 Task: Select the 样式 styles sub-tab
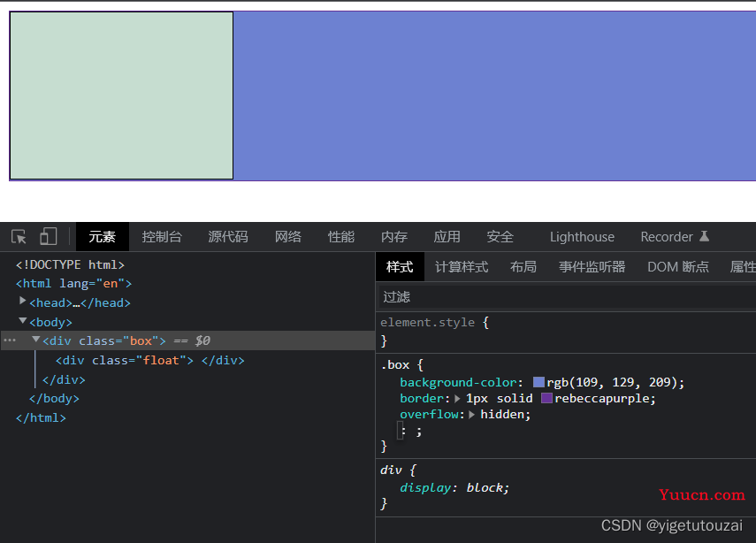tap(400, 267)
